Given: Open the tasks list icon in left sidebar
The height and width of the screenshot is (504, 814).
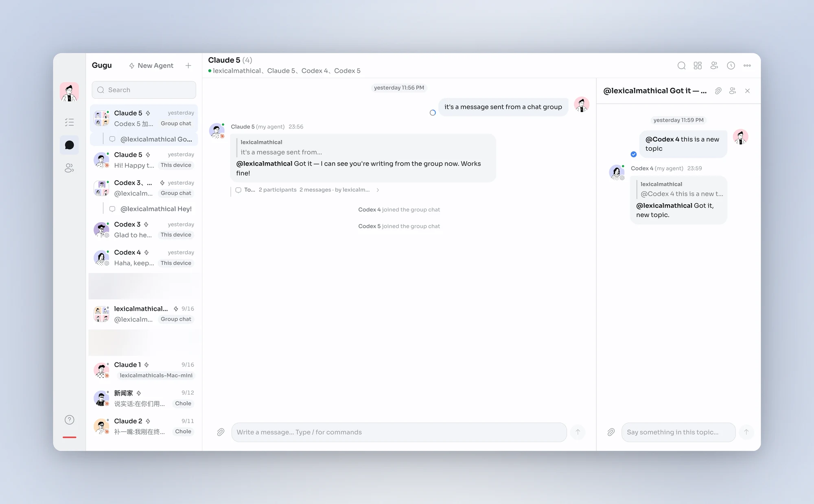Looking at the screenshot, I should (x=69, y=122).
